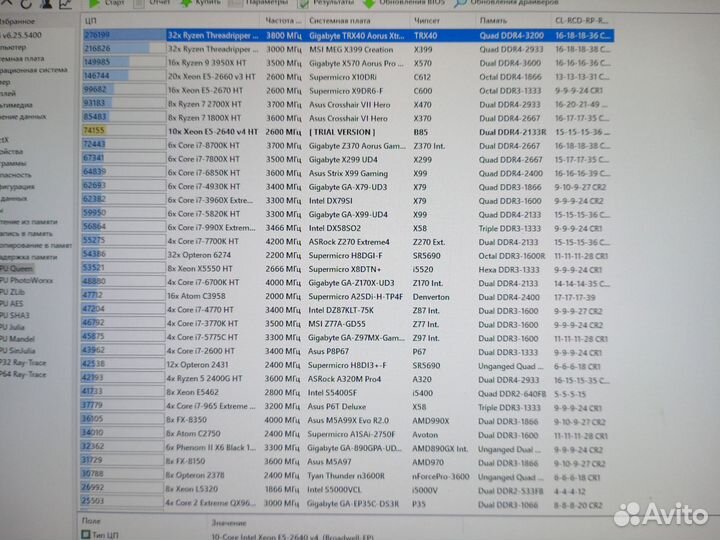Select the MSI MEG X399 Creation row

point(348,49)
